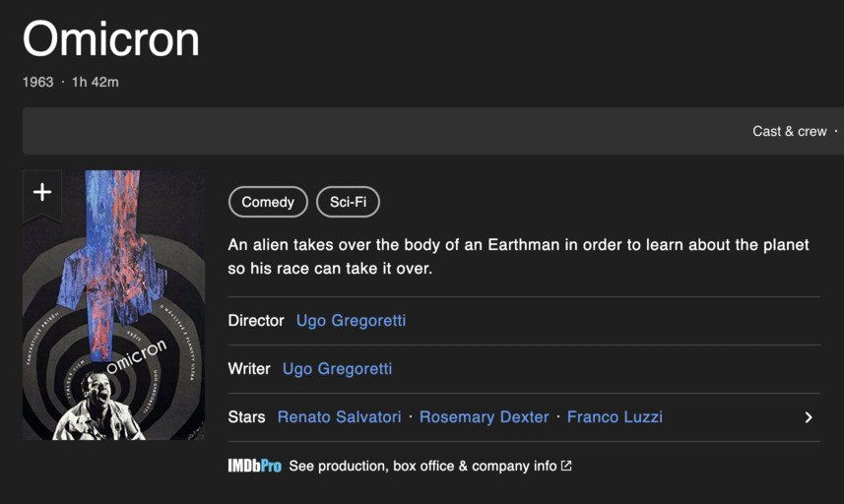Select the Sci-Fi genre chip
The image size is (844, 504).
348,202
